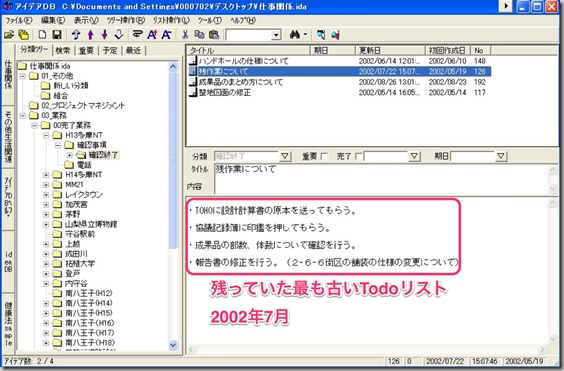Open the 分類 dropdown arrow

285,156
